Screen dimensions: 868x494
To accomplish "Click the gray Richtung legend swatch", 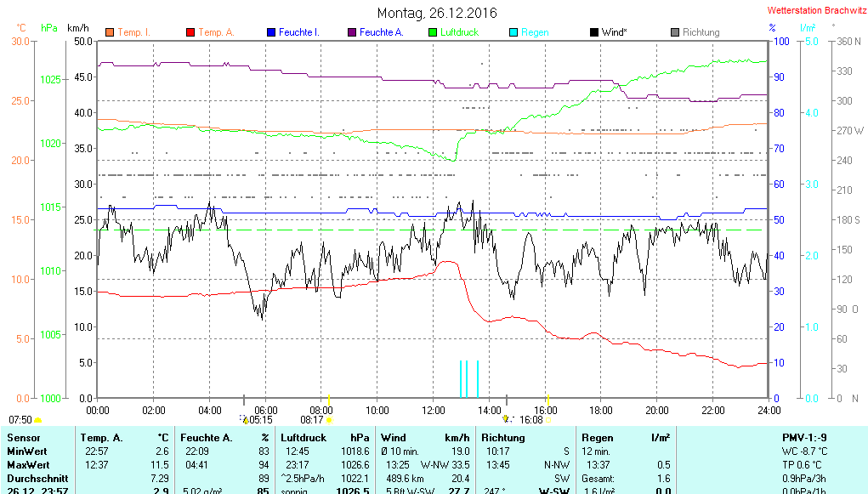I will point(675,32).
